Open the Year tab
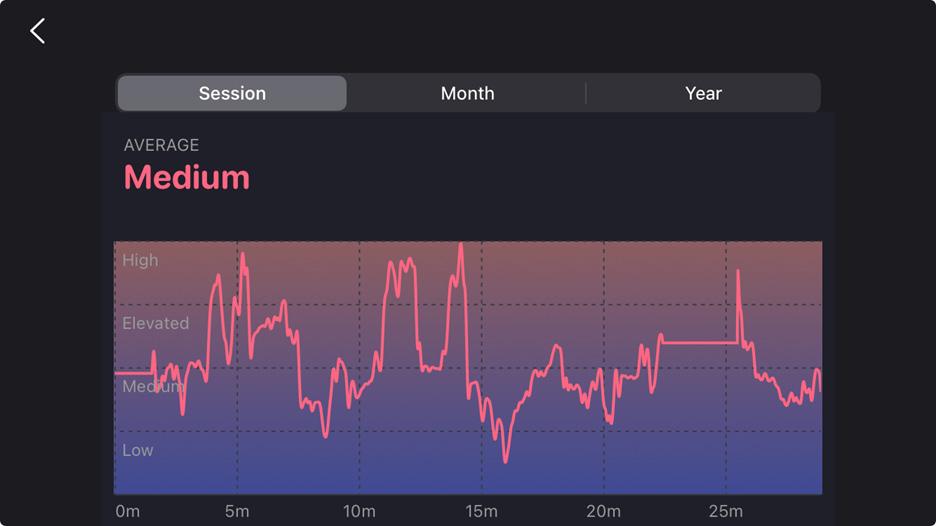The image size is (936, 526). coord(703,93)
